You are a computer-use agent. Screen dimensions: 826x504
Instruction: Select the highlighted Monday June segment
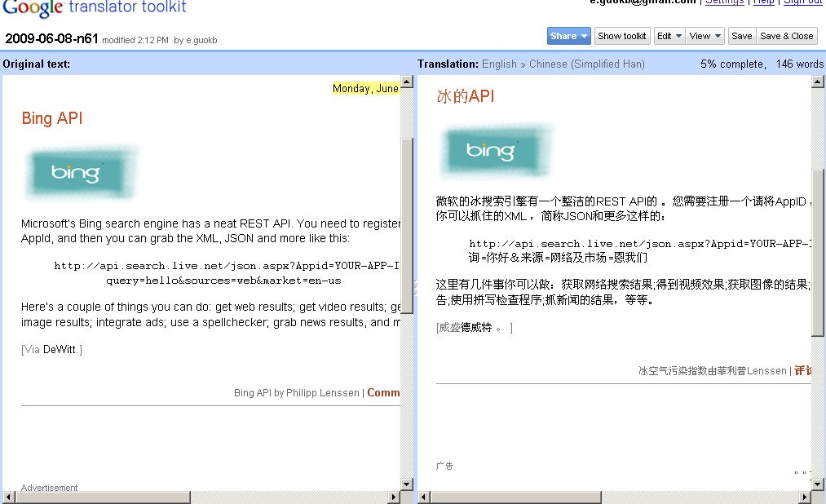[365, 87]
